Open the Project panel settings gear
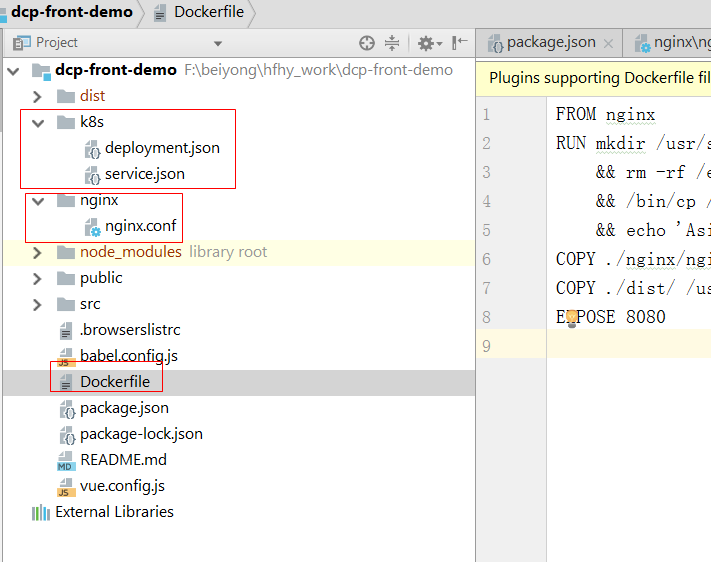 click(x=429, y=43)
